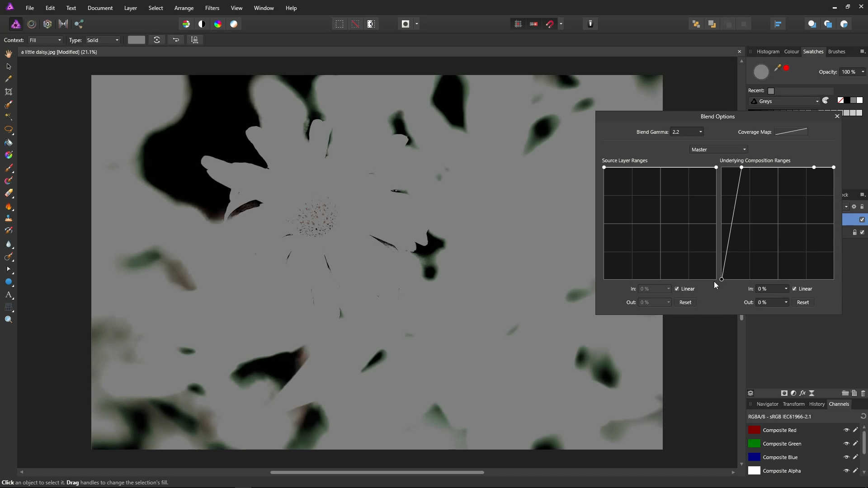Select the View hand tool
This screenshot has height=488, width=868.
coord(9,54)
